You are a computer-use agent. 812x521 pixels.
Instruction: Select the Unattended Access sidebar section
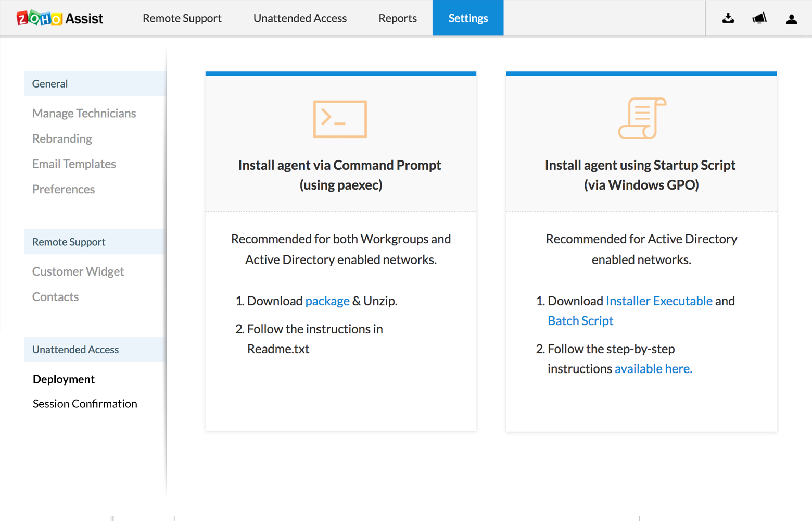pyautogui.click(x=95, y=350)
